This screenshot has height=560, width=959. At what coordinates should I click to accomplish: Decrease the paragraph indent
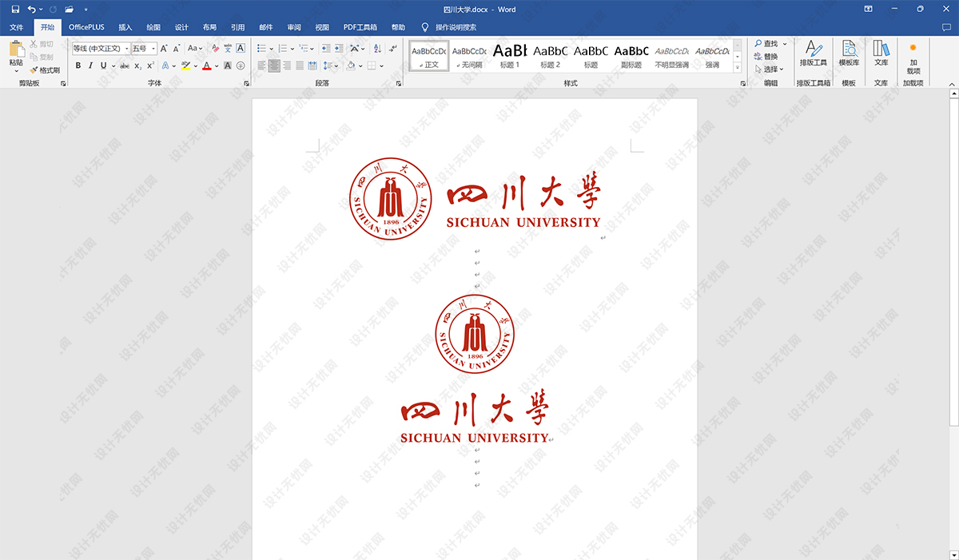point(326,49)
